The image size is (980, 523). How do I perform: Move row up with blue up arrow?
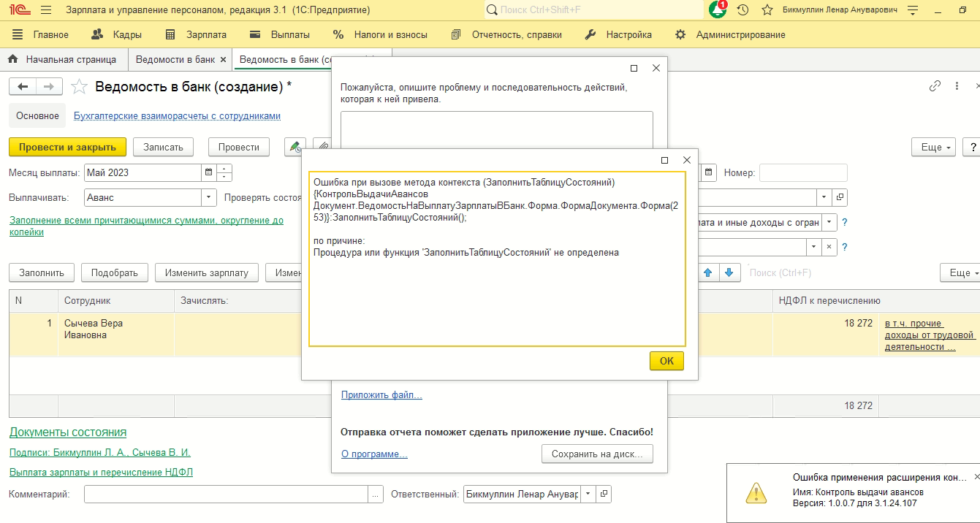pos(707,272)
